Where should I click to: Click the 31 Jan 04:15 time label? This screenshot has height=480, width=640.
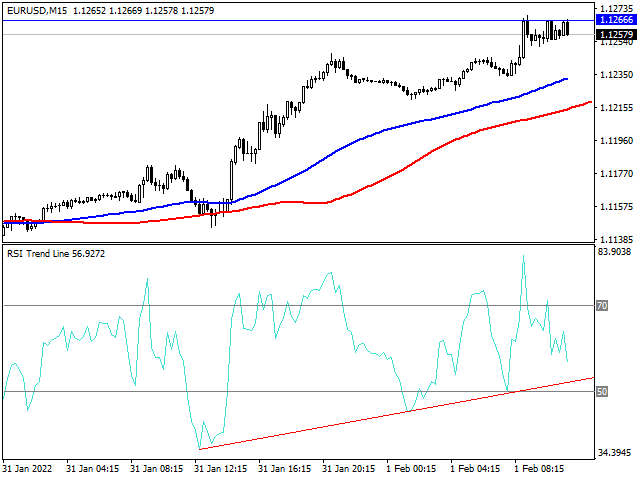pos(93,469)
